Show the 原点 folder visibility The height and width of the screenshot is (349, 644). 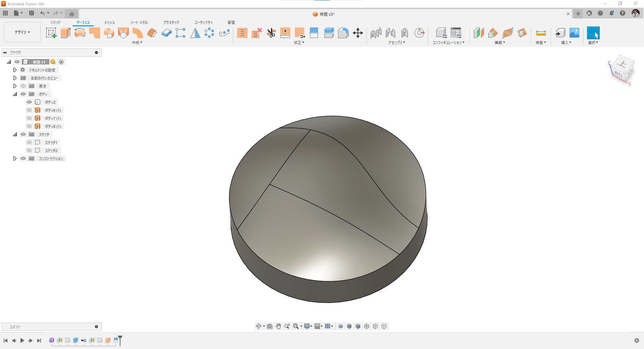(23, 86)
